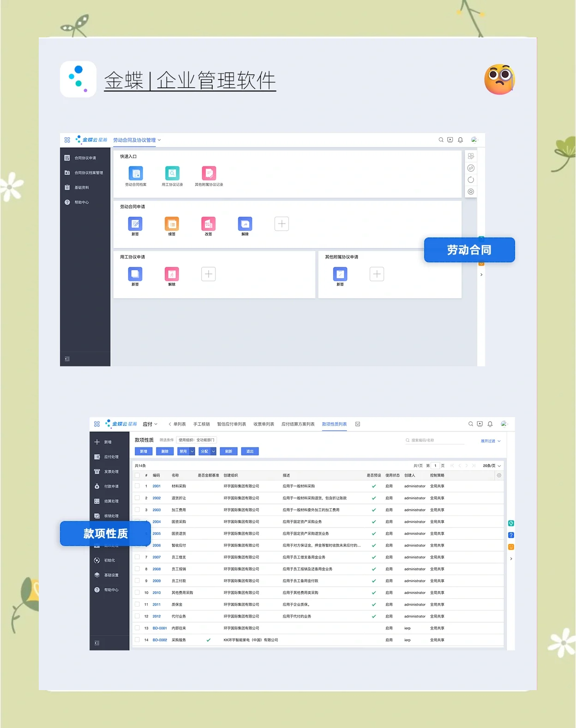Expand 分配 button dropdown arrow
This screenshot has height=728, width=576.
[213, 451]
